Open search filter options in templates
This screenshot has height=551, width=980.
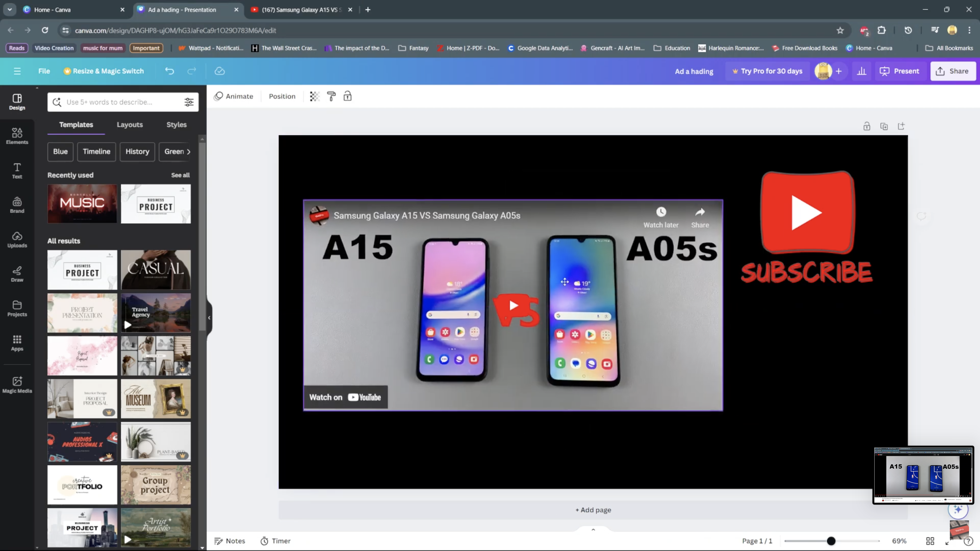pyautogui.click(x=189, y=102)
